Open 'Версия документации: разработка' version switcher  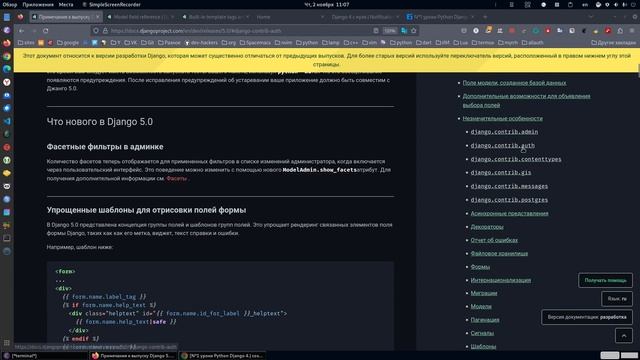click(587, 317)
